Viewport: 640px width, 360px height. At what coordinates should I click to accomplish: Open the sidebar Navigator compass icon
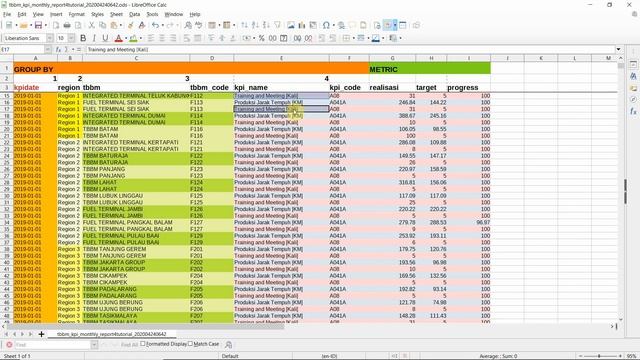tap(633, 99)
